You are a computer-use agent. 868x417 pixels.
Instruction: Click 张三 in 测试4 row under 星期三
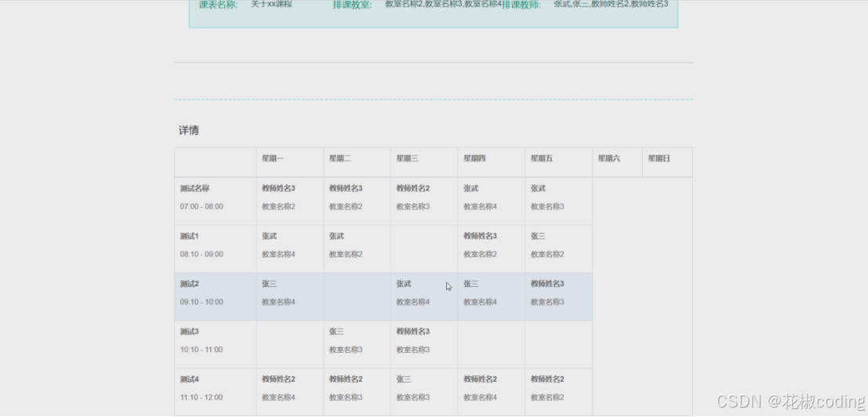(x=404, y=379)
